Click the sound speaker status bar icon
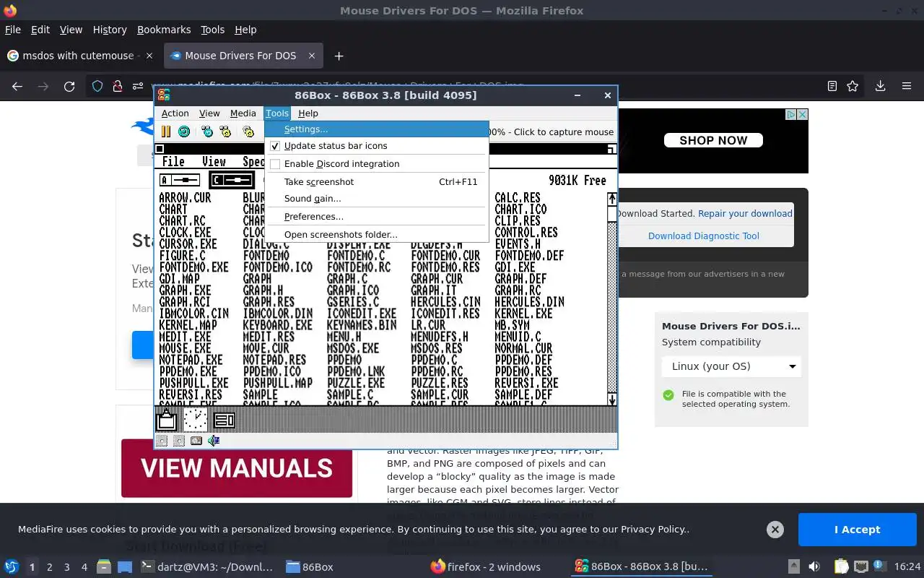The height and width of the screenshot is (578, 924). [213, 441]
